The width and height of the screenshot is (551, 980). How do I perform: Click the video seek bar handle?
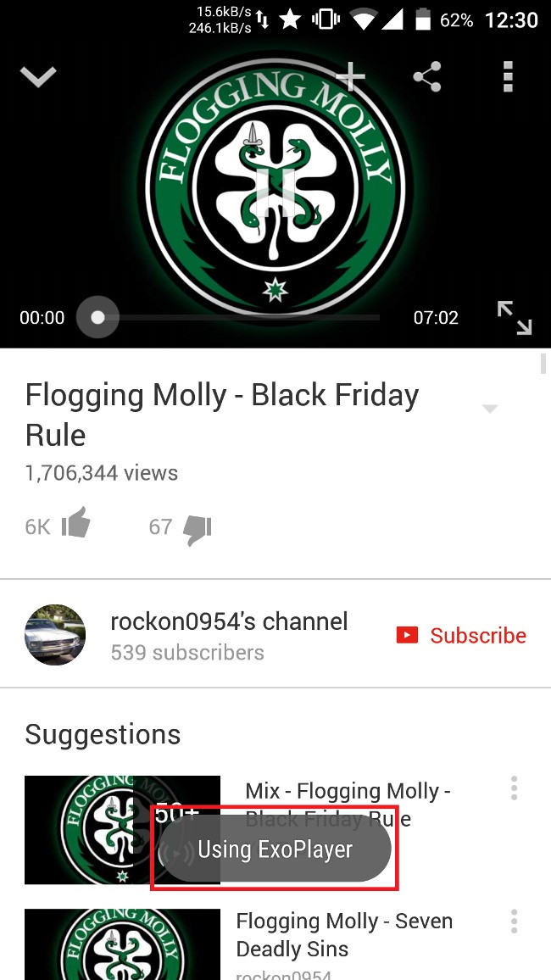click(x=97, y=318)
